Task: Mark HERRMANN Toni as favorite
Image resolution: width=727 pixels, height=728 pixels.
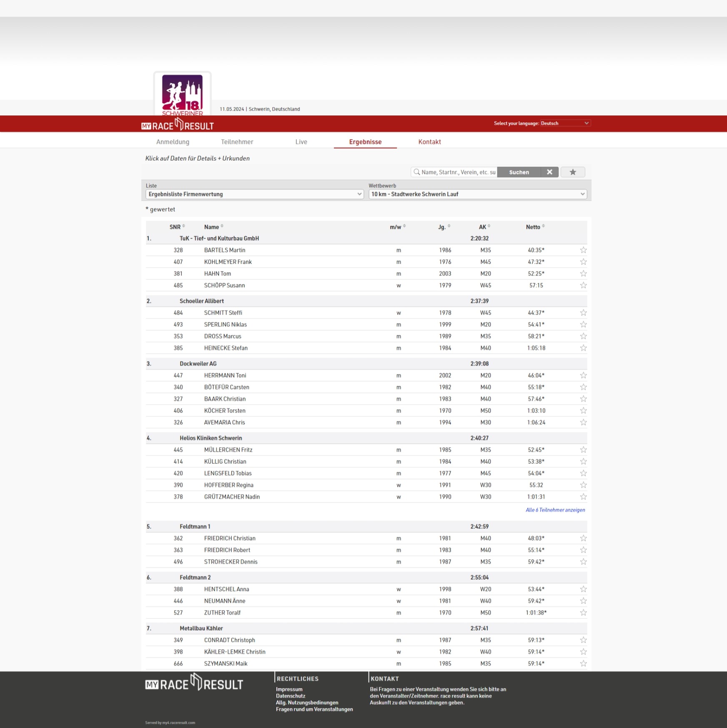Action: click(x=583, y=375)
